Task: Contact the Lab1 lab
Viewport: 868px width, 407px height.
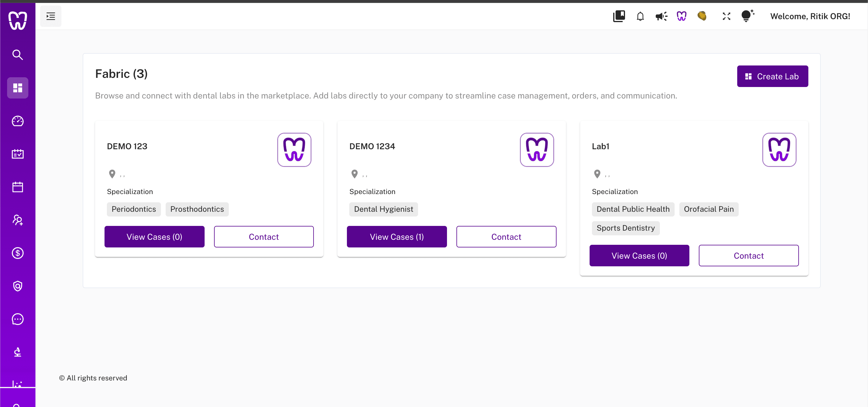Action: [x=749, y=255]
